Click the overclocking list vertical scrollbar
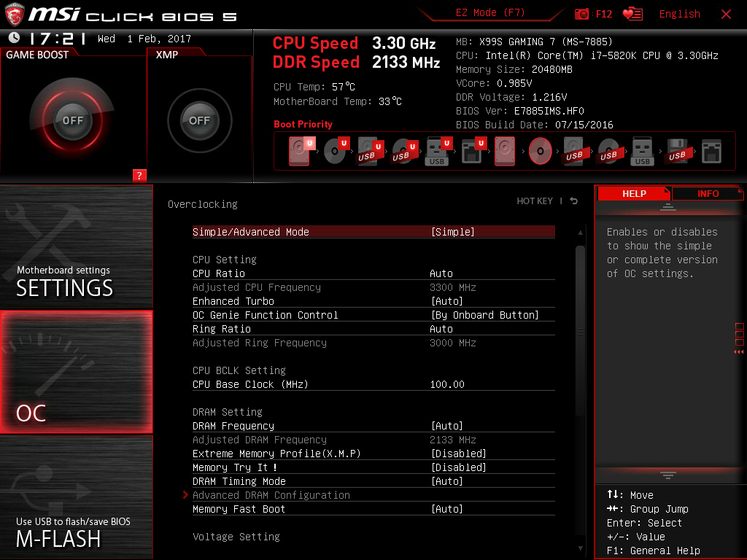The width and height of the screenshot is (747, 560). pos(581,328)
